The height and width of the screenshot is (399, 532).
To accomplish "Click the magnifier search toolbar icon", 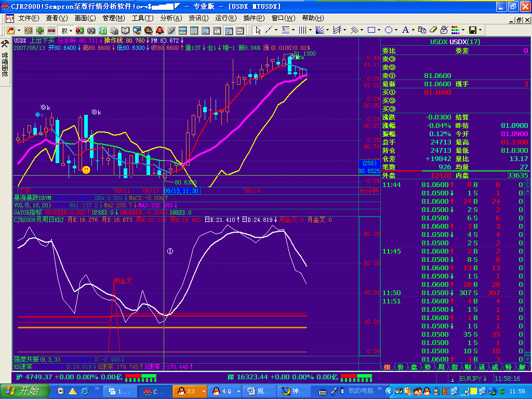I will point(137,31).
